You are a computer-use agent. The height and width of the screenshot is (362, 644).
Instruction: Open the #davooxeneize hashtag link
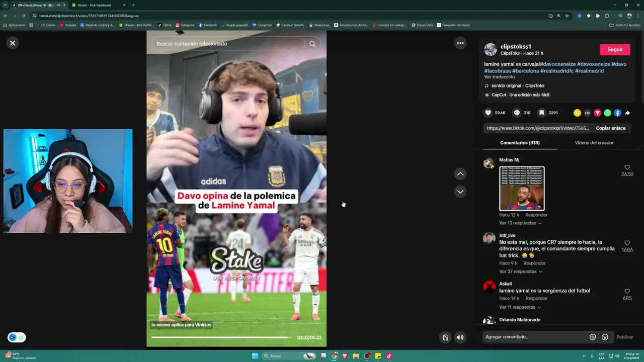point(557,64)
